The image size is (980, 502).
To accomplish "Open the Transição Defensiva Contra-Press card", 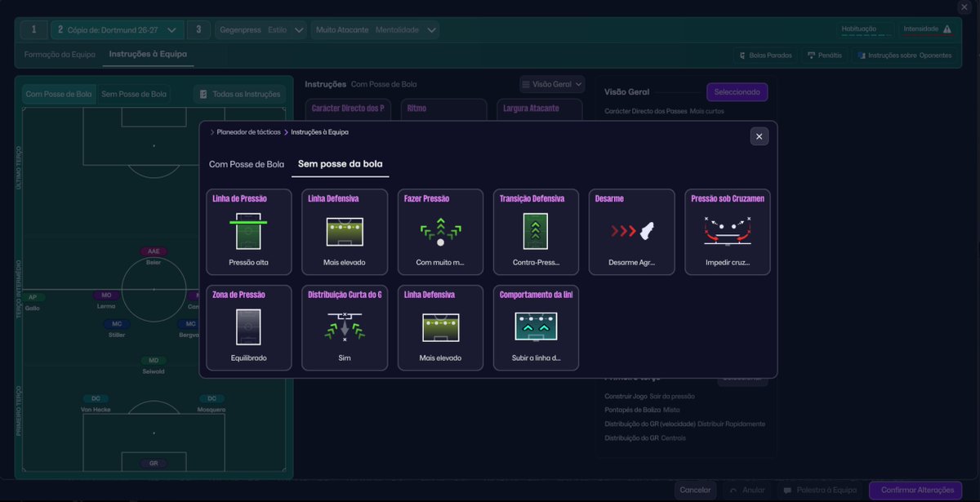I will 536,232.
